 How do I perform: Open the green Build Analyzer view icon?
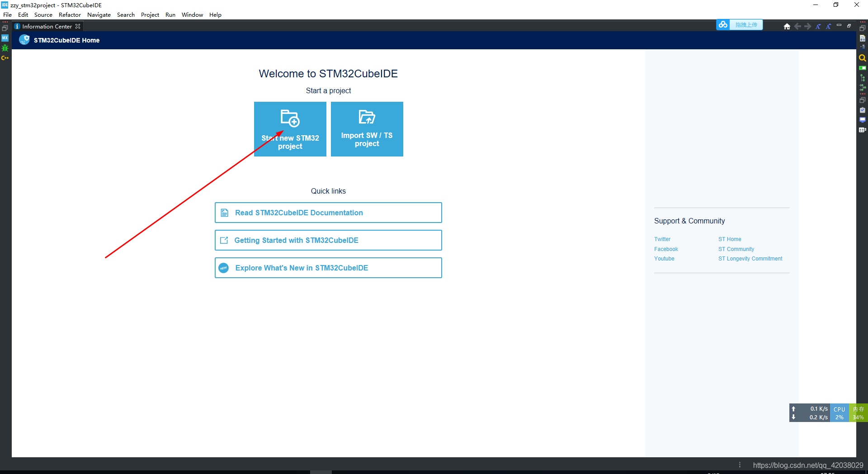tap(863, 68)
